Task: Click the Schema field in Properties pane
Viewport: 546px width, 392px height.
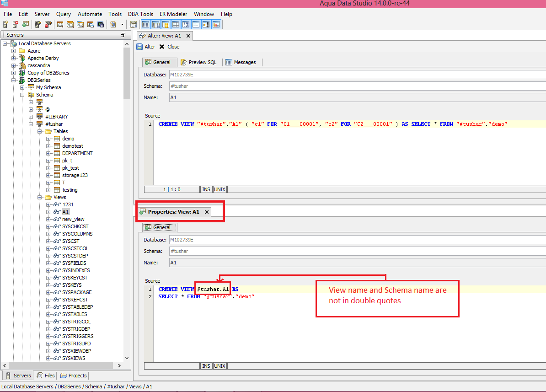Action: [x=357, y=251]
